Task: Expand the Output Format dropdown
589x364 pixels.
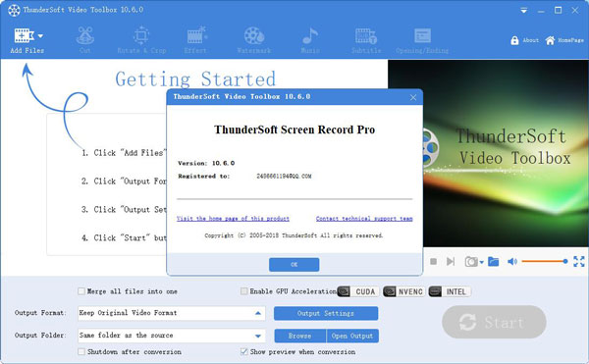Action: tap(258, 313)
